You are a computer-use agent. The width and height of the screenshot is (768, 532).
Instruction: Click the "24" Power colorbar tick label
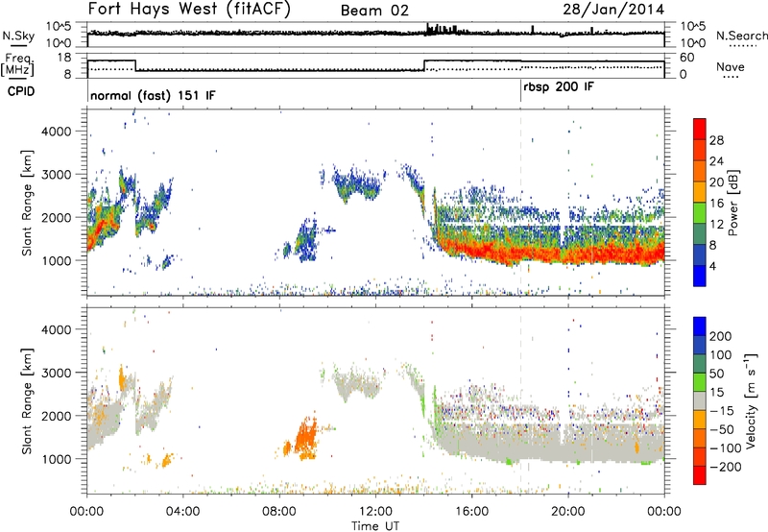coord(716,161)
